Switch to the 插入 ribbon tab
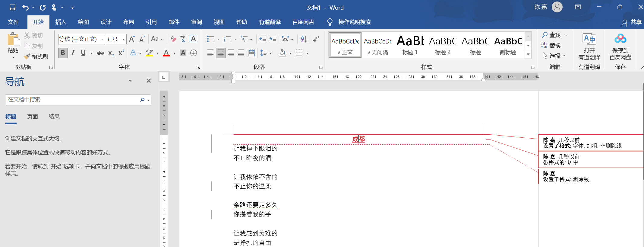644x247 pixels. coord(61,22)
